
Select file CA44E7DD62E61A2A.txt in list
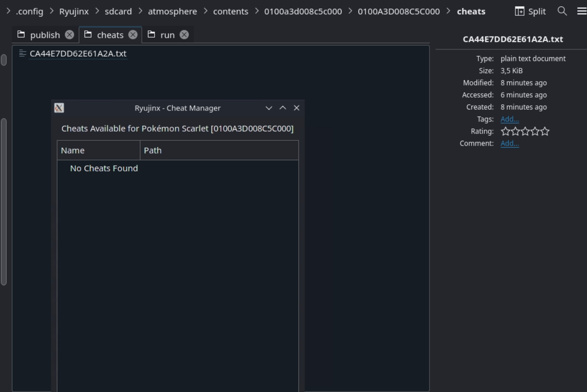point(78,53)
